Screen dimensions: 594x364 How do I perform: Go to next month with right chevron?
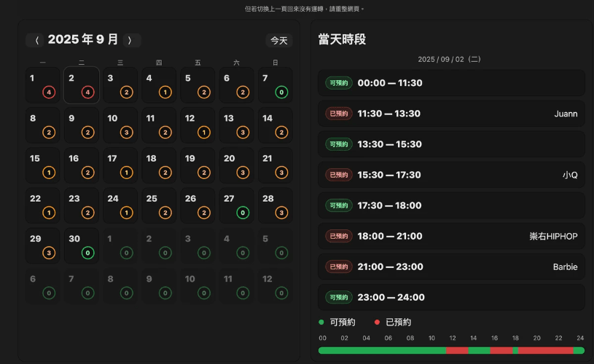[130, 41]
